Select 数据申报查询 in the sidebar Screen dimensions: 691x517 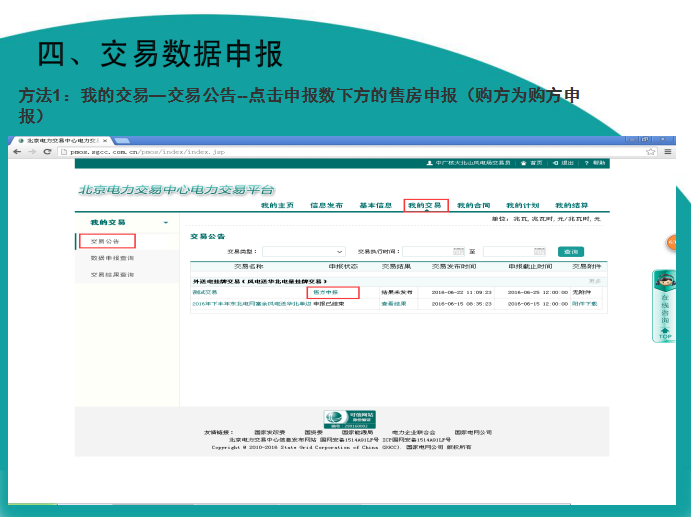(x=111, y=258)
